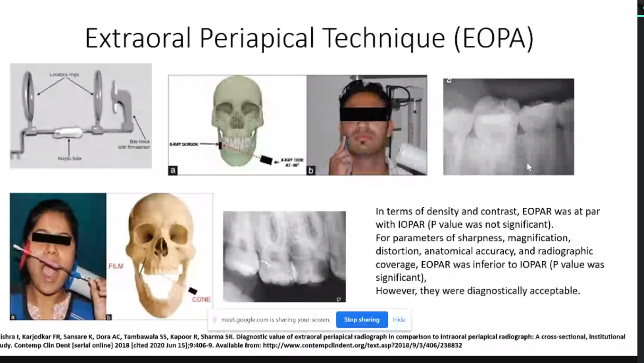This screenshot has width=644, height=363.
Task: Click the green skull X-ray sensor diagram
Action: 237,125
